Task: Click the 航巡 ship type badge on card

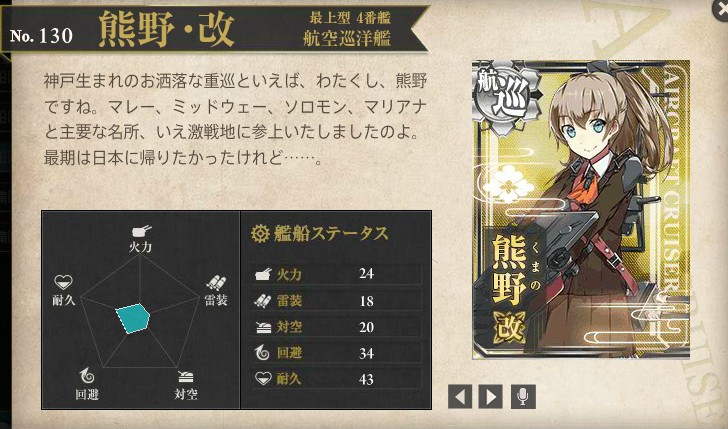Action: pyautogui.click(x=507, y=98)
